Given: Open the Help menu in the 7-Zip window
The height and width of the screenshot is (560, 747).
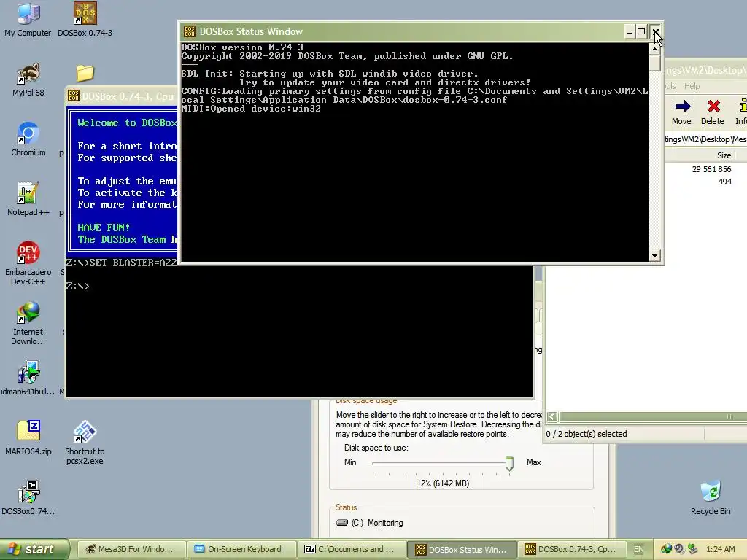Looking at the screenshot, I should click(692, 86).
